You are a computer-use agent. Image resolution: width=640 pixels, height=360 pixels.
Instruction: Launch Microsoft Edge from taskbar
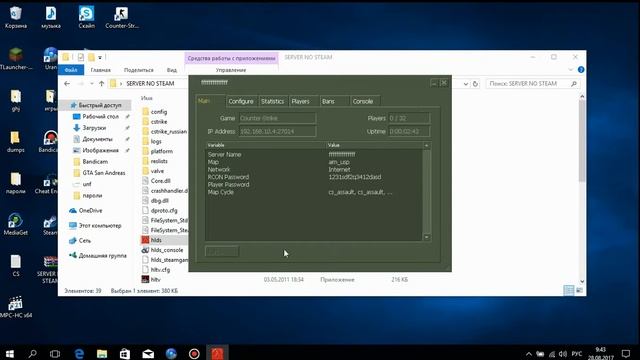(79, 353)
